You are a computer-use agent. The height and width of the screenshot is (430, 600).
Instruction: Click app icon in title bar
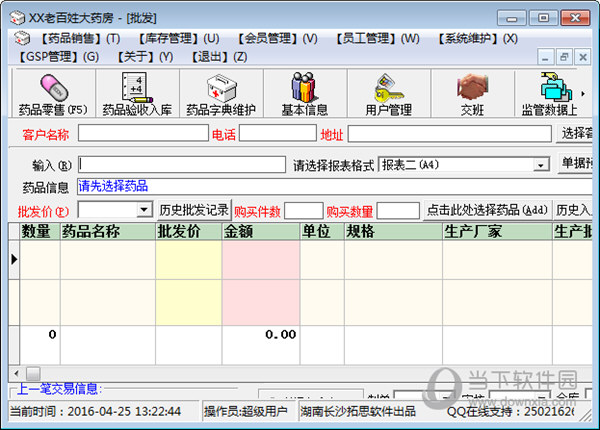17,18
